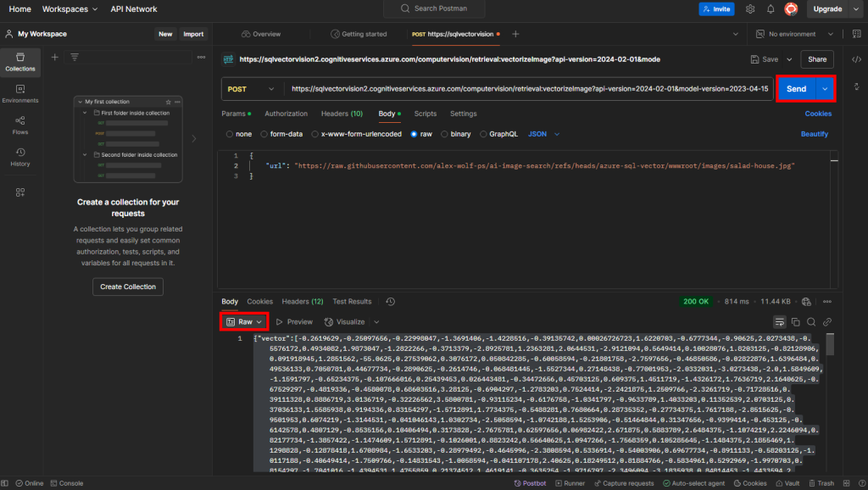Open the Upgrade dropdown arrow
868x490 pixels.
click(x=856, y=8)
